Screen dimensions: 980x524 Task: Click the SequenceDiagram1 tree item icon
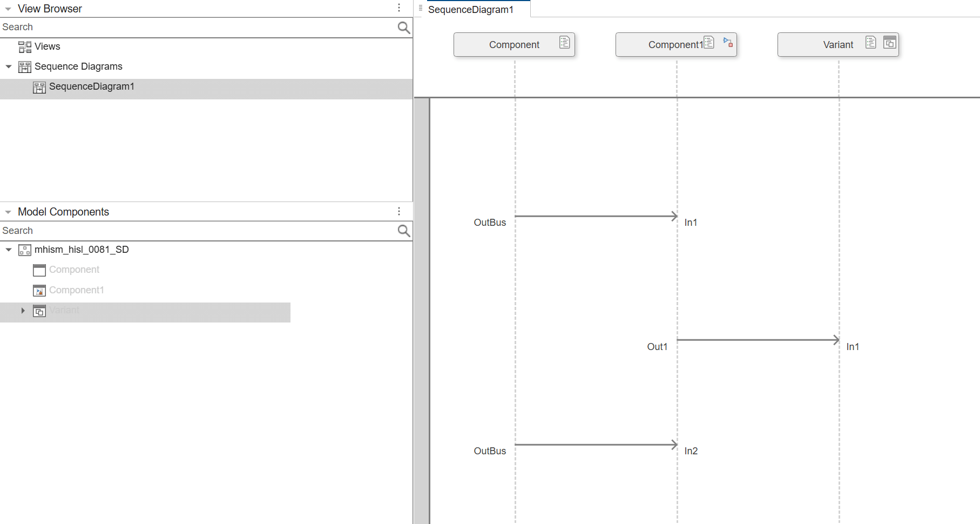39,88
